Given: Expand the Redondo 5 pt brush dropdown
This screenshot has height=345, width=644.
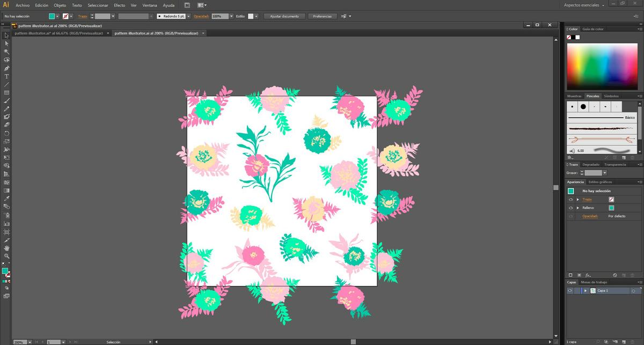Looking at the screenshot, I should point(188,16).
